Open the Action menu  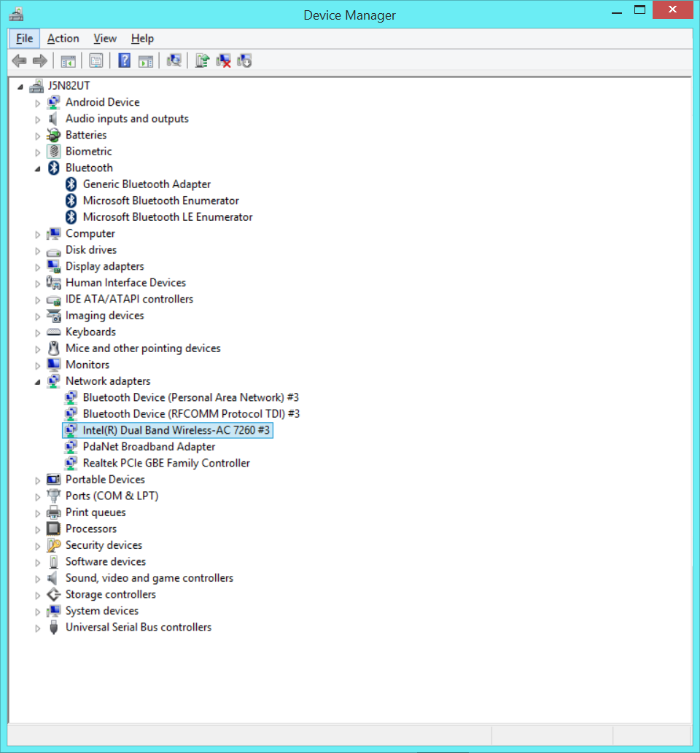tap(63, 39)
